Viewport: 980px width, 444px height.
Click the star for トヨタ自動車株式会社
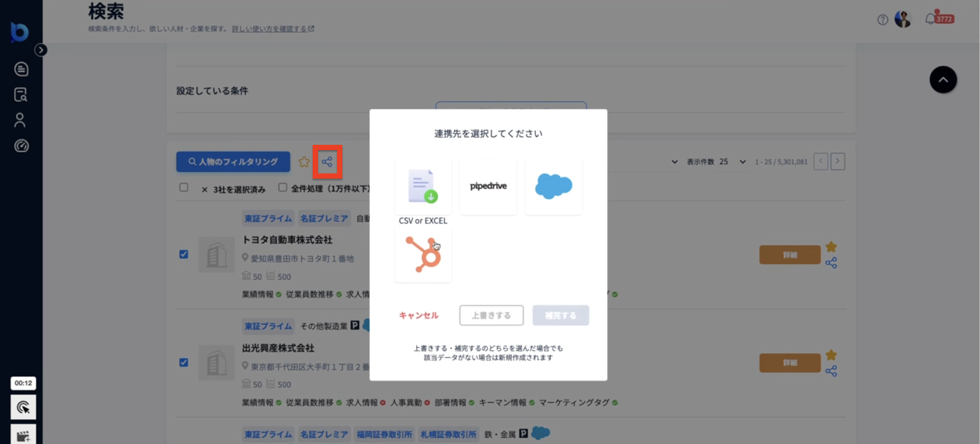click(x=831, y=247)
